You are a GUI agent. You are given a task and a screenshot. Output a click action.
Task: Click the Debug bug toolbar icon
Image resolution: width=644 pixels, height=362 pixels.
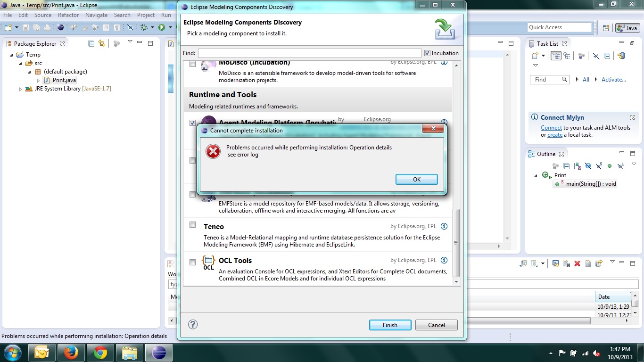[x=144, y=27]
